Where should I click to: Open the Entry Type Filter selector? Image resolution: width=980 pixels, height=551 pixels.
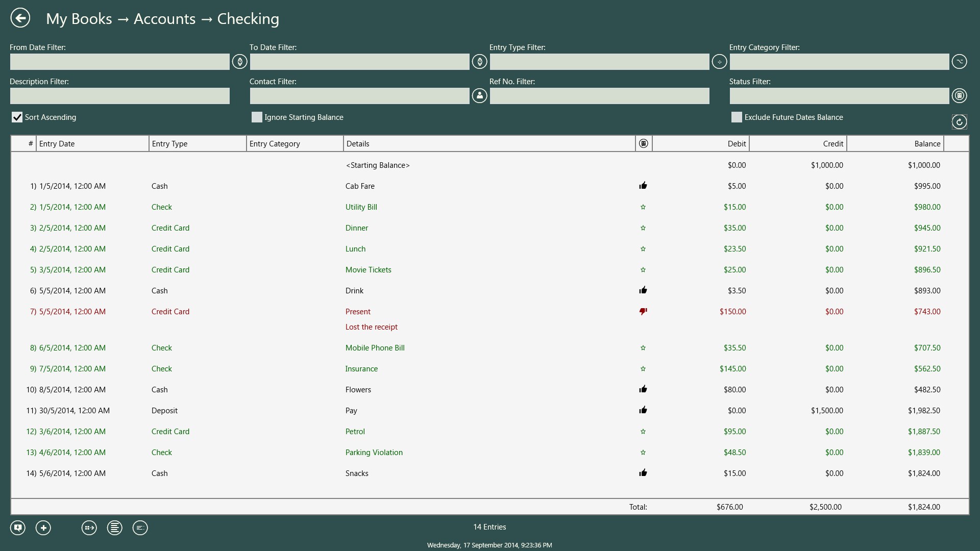click(719, 62)
